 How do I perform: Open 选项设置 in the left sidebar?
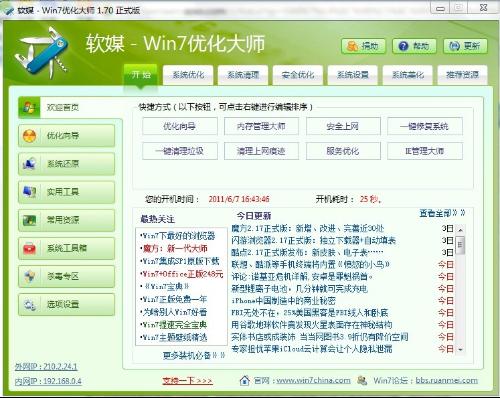[x=66, y=304]
